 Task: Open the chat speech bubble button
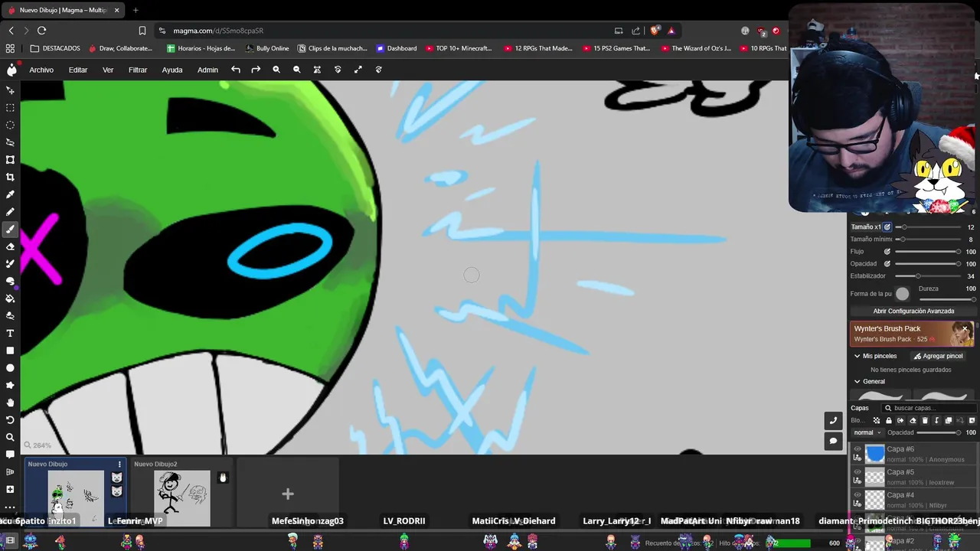click(x=833, y=441)
